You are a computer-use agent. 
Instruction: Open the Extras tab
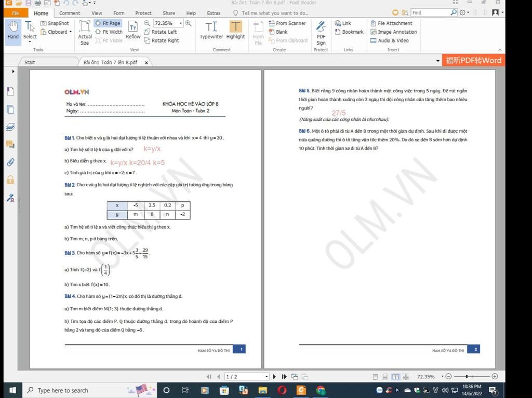coord(214,13)
